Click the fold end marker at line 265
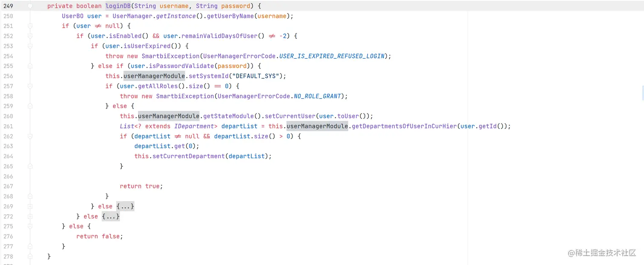644x265 pixels. [30, 166]
